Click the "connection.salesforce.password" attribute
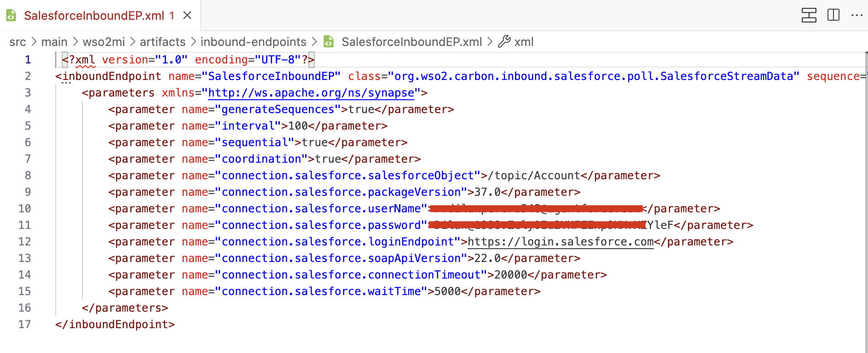 click(321, 225)
